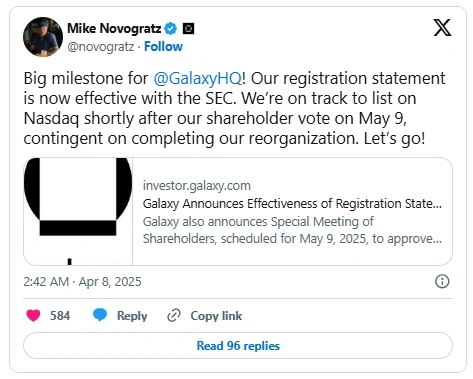473x379 pixels.
Task: Click the Galaxy logo link preview image
Action: click(x=78, y=211)
